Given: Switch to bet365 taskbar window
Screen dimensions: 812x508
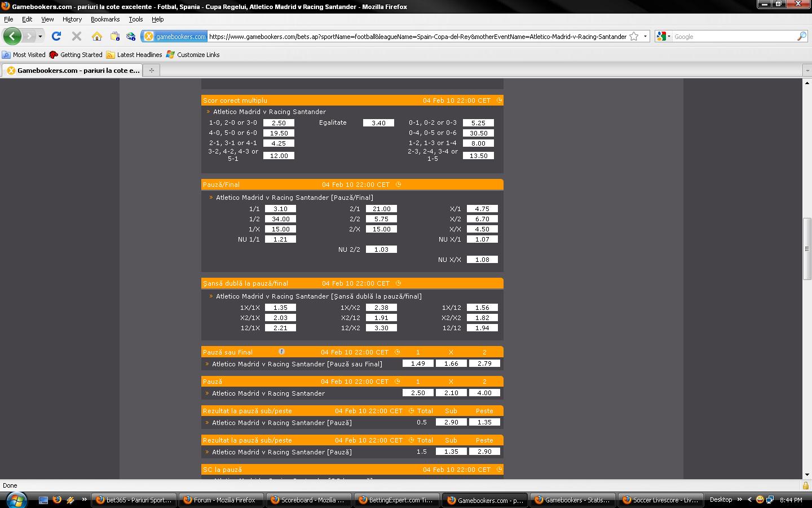Looking at the screenshot, I should pyautogui.click(x=134, y=500).
